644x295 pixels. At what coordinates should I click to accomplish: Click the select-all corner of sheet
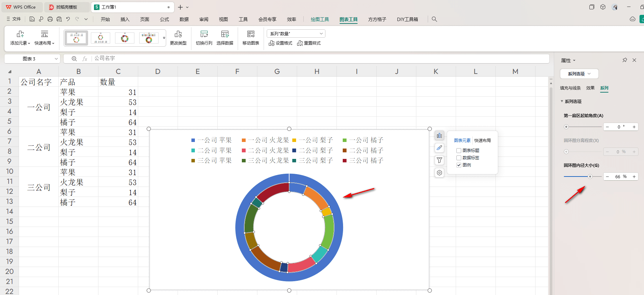[10, 72]
